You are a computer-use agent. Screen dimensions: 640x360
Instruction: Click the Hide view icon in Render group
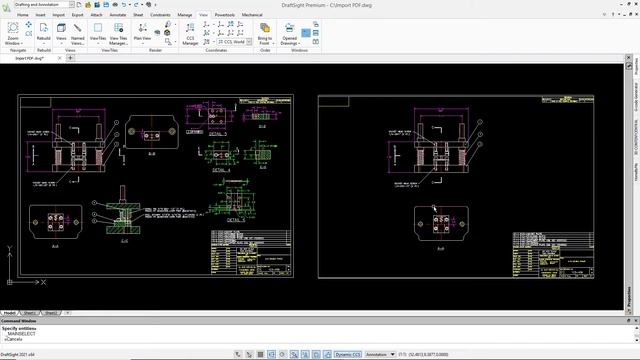click(x=157, y=32)
